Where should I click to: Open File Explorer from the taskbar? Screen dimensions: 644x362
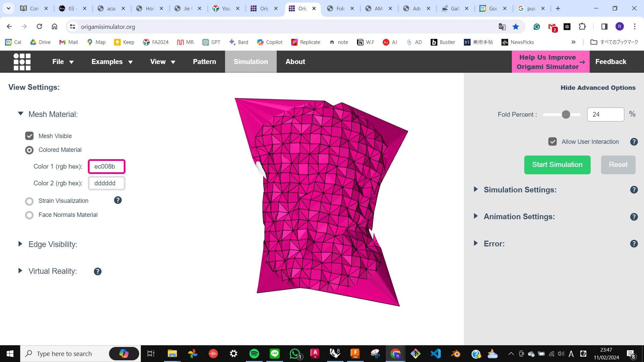click(x=172, y=354)
